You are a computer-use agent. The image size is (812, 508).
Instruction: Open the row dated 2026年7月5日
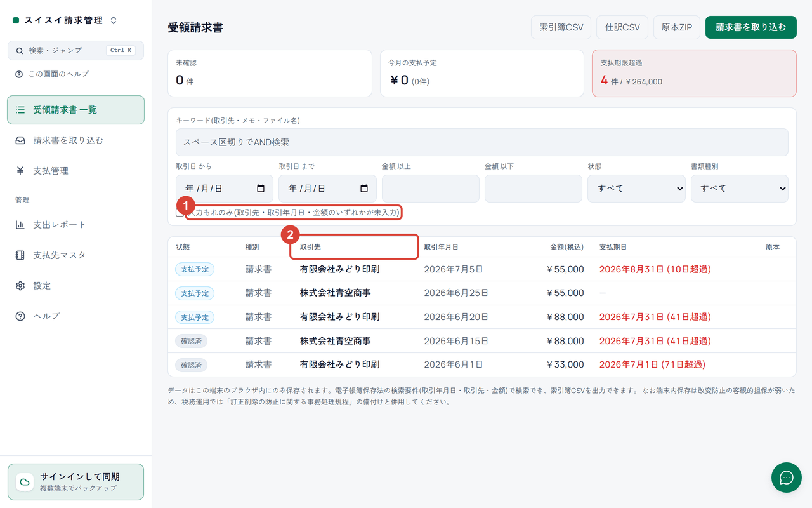(x=482, y=269)
